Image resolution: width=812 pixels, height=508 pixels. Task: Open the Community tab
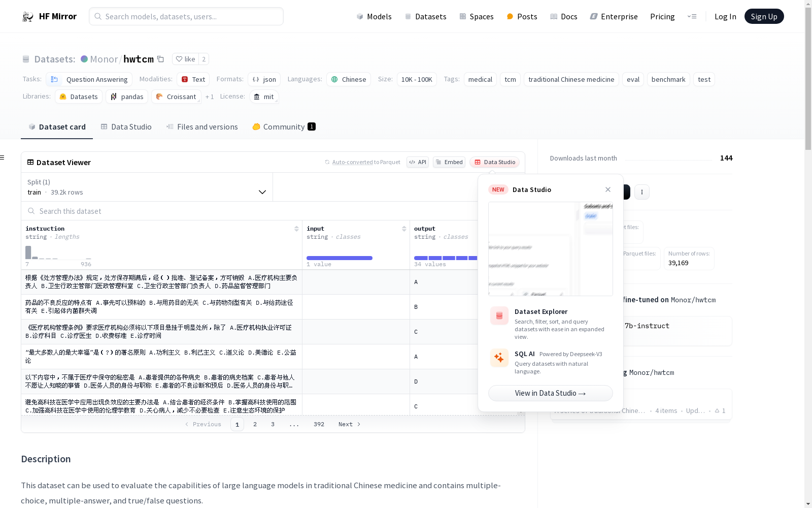tap(284, 126)
